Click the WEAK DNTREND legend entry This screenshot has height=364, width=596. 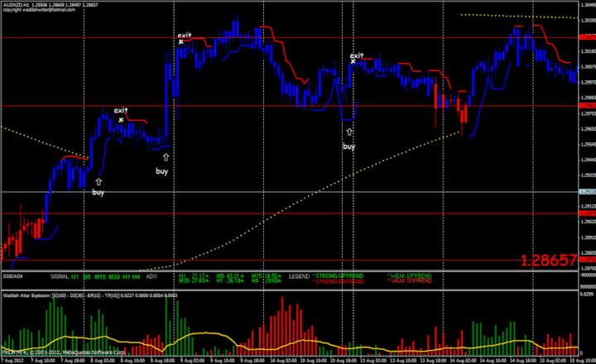[410, 280]
